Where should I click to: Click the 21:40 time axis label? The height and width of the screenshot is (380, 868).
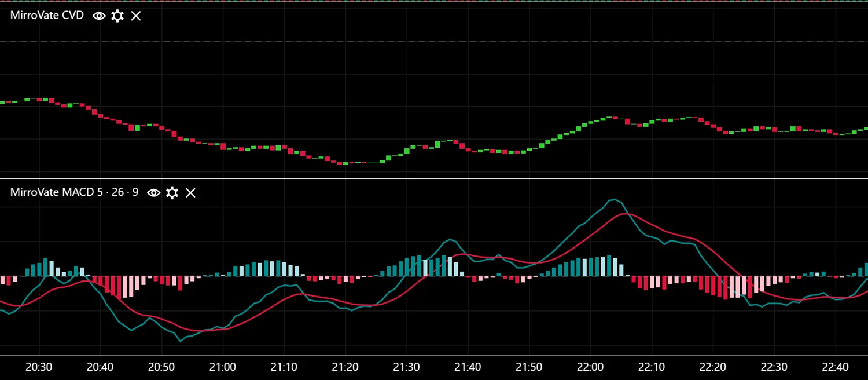[468, 367]
